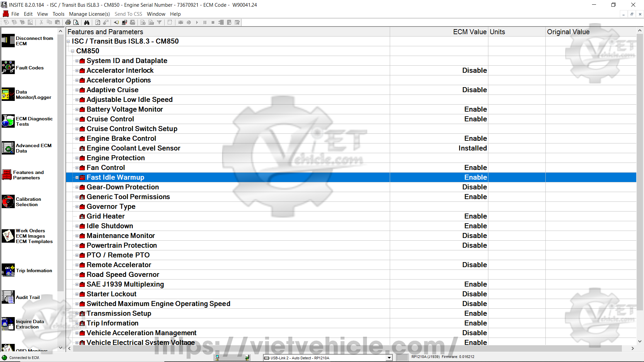Open ECM Diagnostic Tests panel
Viewport: 644px width, 362px height.
(8, 121)
